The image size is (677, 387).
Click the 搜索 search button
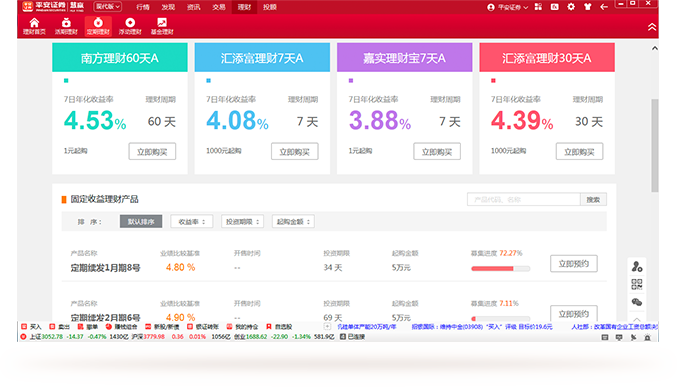coord(593,200)
